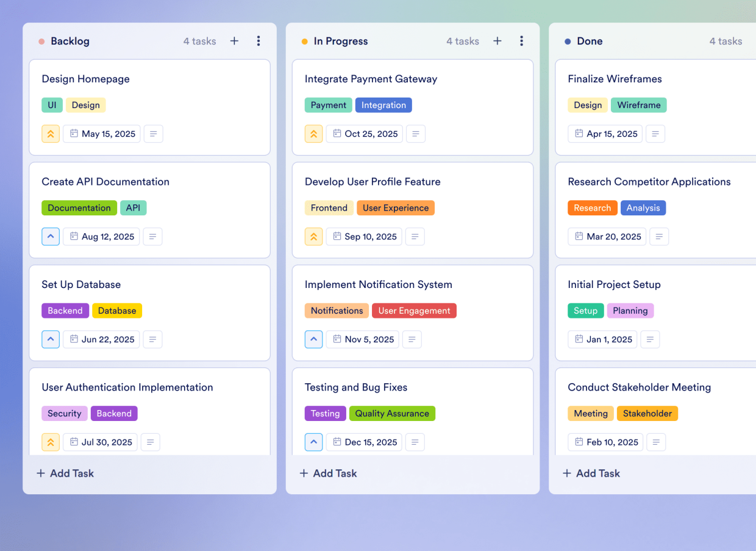Viewport: 756px width, 551px height.
Task: Click the green Documentation tag
Action: point(79,207)
